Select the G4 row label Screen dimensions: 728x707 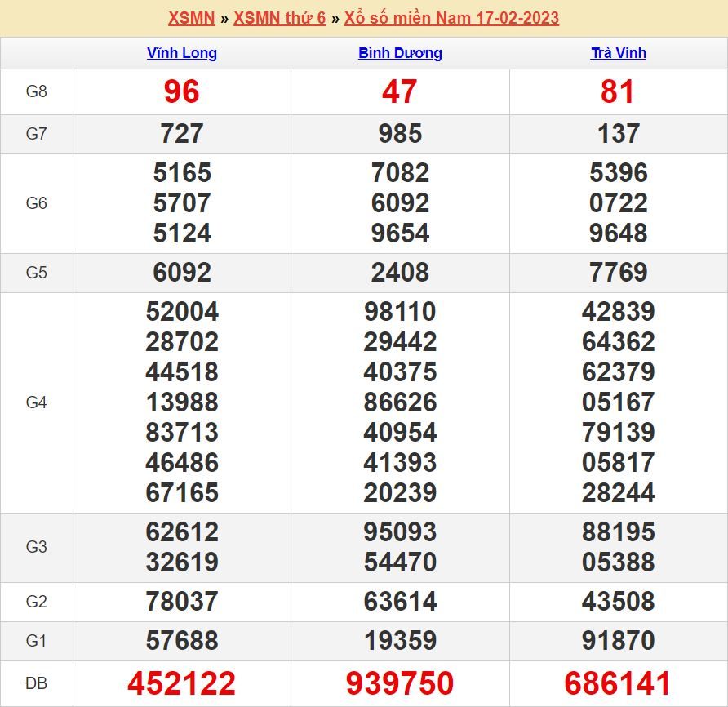point(36,402)
